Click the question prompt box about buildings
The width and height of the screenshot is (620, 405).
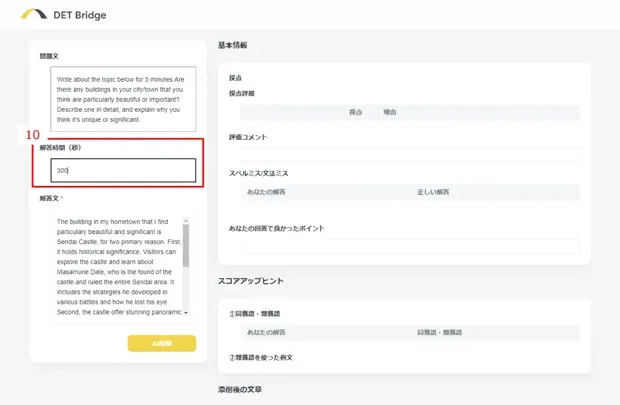(123, 99)
